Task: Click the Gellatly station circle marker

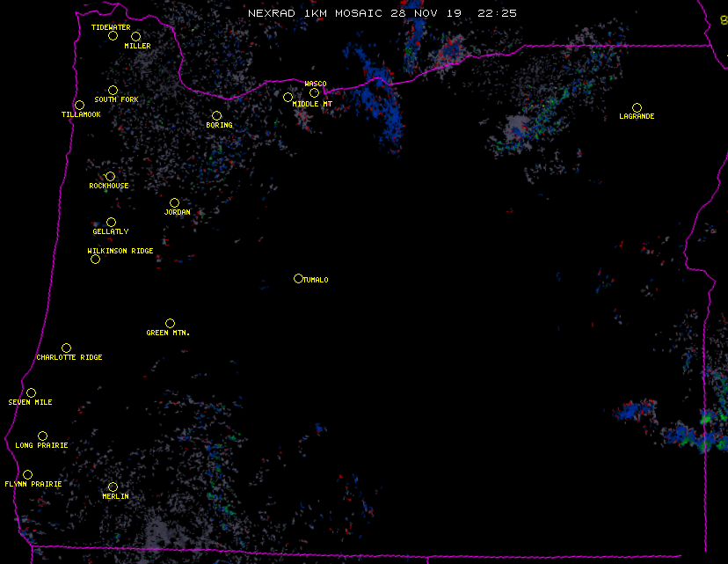Action: click(x=111, y=222)
